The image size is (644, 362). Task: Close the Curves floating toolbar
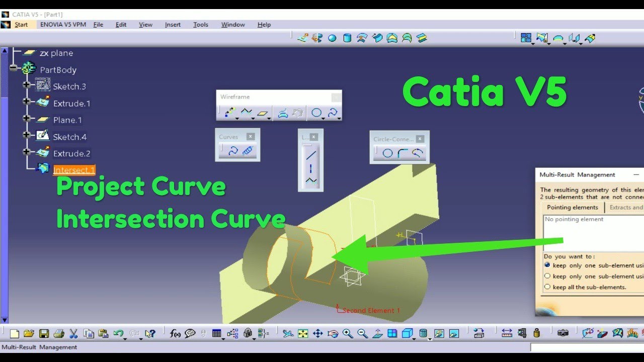tap(251, 136)
